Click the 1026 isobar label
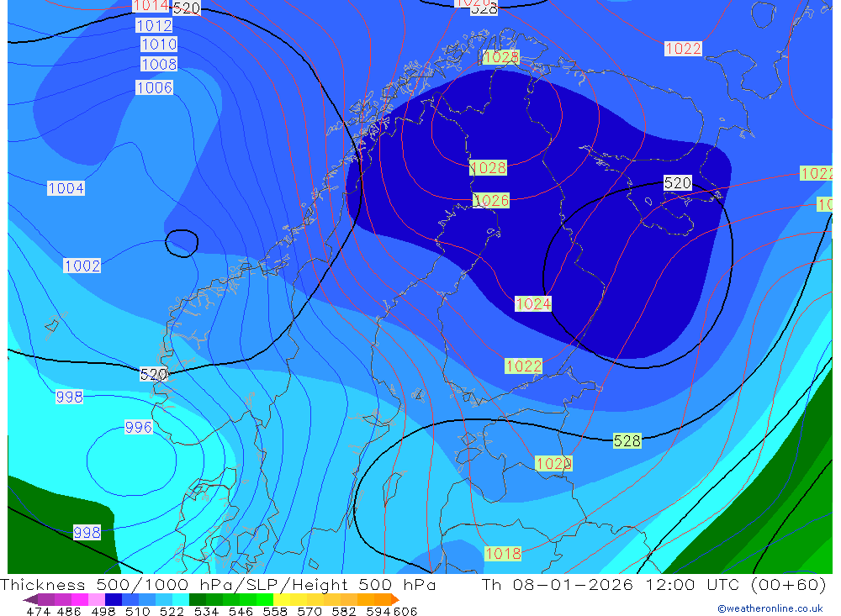 (491, 201)
